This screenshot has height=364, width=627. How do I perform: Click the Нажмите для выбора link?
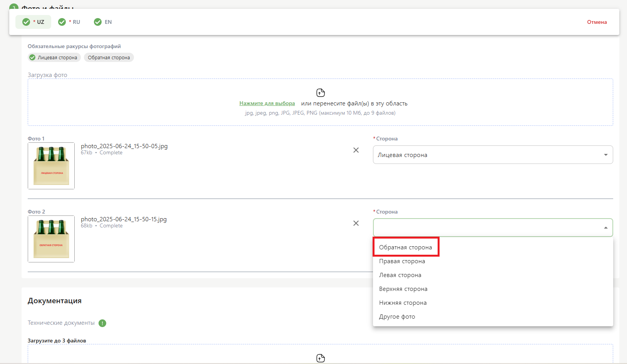267,104
